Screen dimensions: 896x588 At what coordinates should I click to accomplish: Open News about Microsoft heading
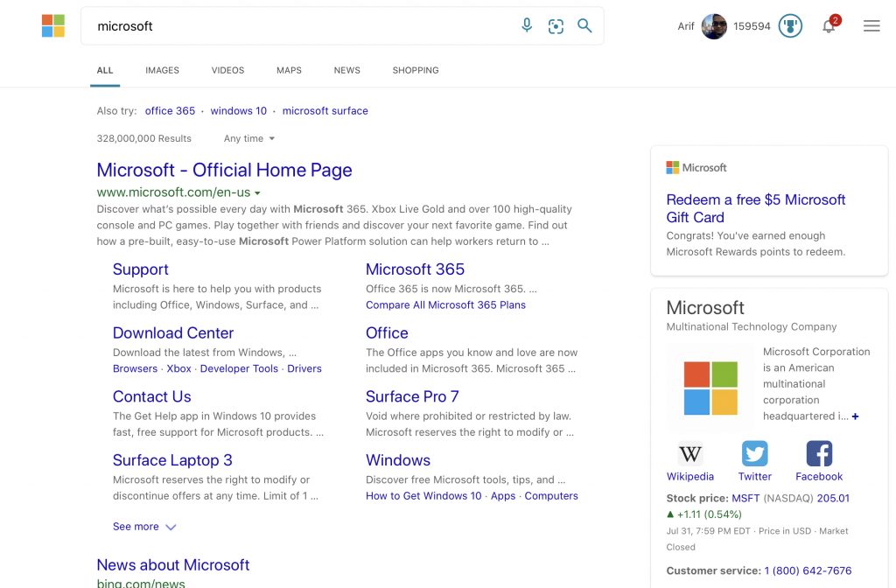coord(173,564)
